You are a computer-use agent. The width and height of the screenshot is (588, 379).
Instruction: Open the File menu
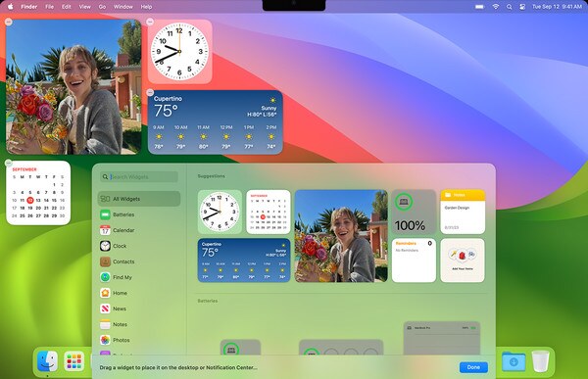coord(49,7)
